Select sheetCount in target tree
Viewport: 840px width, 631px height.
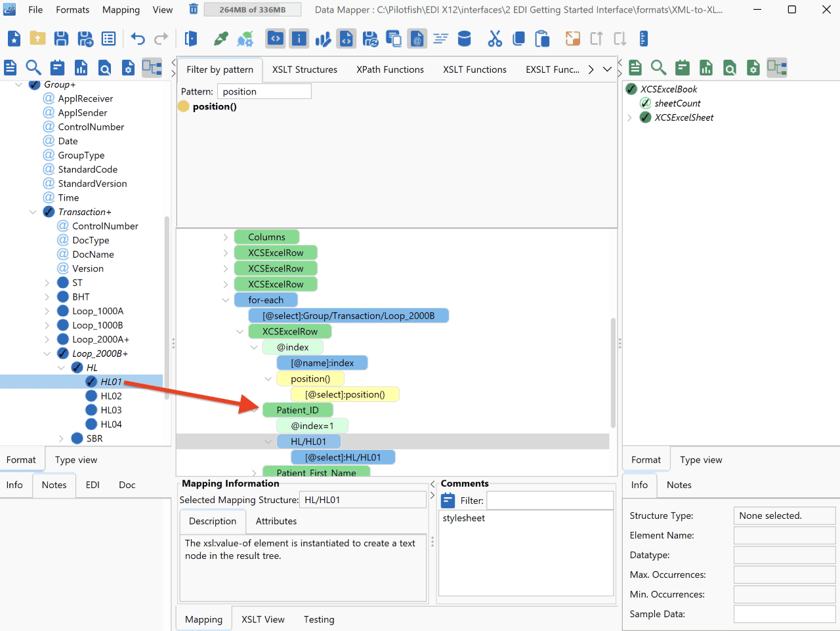point(677,103)
